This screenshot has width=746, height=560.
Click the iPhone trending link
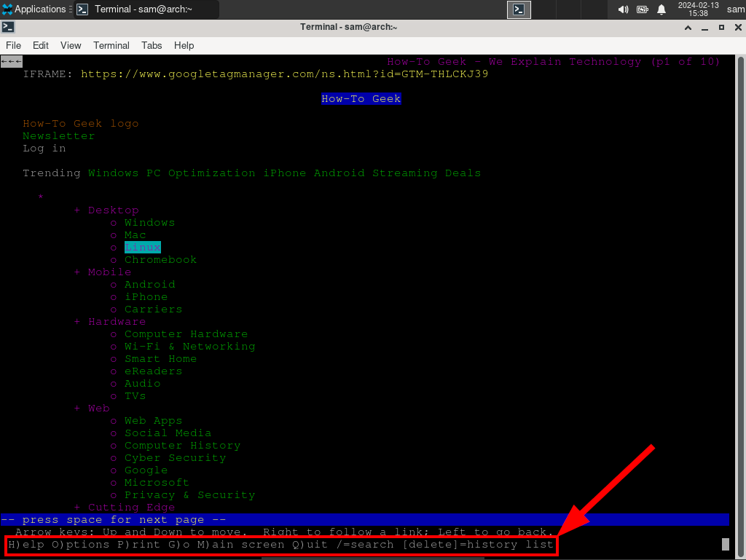click(x=285, y=173)
